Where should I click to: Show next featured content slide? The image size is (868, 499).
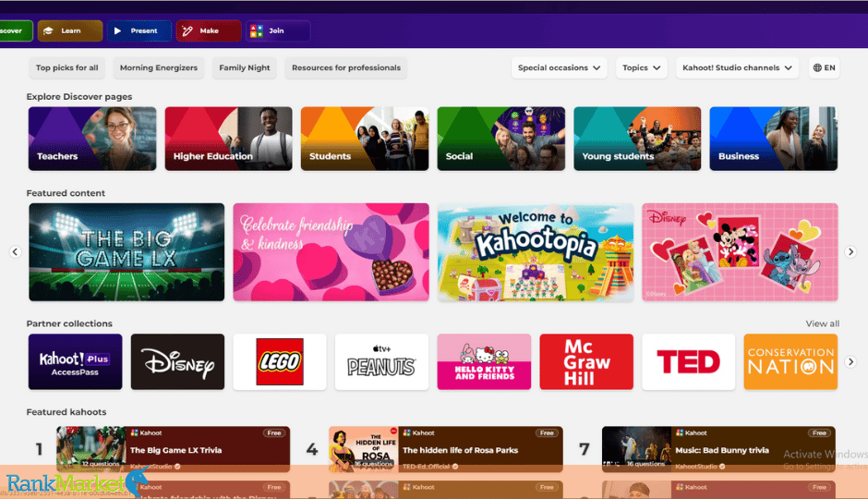point(850,252)
